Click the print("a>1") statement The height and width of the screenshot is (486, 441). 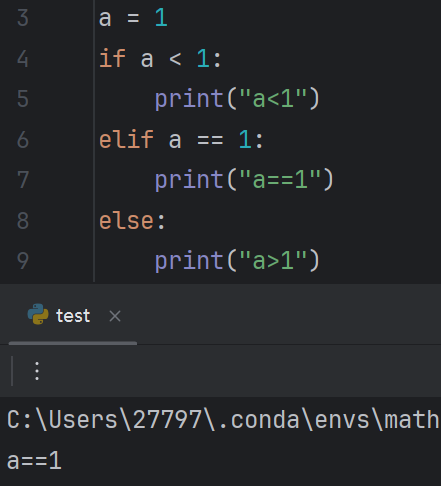click(x=237, y=261)
